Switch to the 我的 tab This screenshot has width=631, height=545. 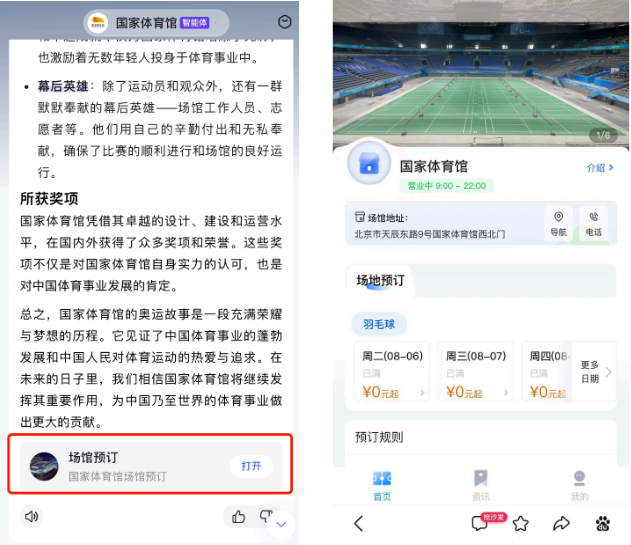[579, 486]
